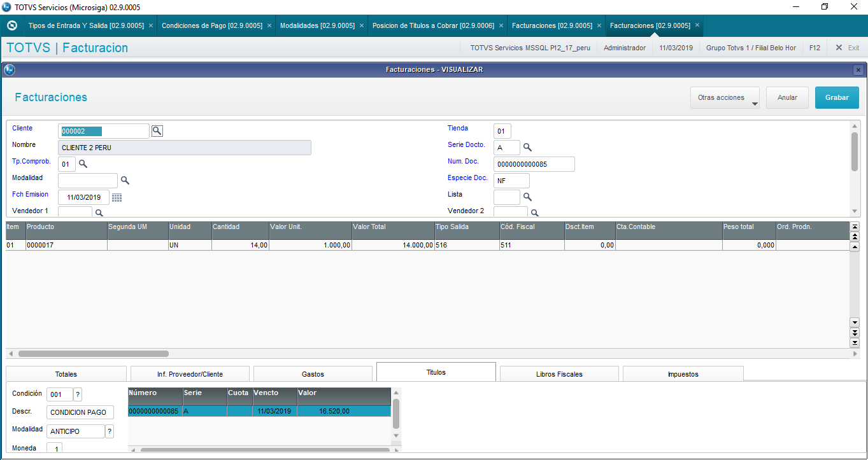Image resolution: width=868 pixels, height=460 pixels.
Task: Open the Cliente lookup magnifier
Action: tap(157, 130)
